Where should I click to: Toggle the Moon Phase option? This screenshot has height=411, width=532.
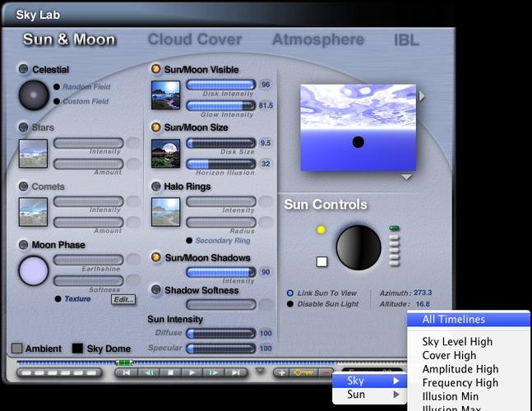coord(23,244)
